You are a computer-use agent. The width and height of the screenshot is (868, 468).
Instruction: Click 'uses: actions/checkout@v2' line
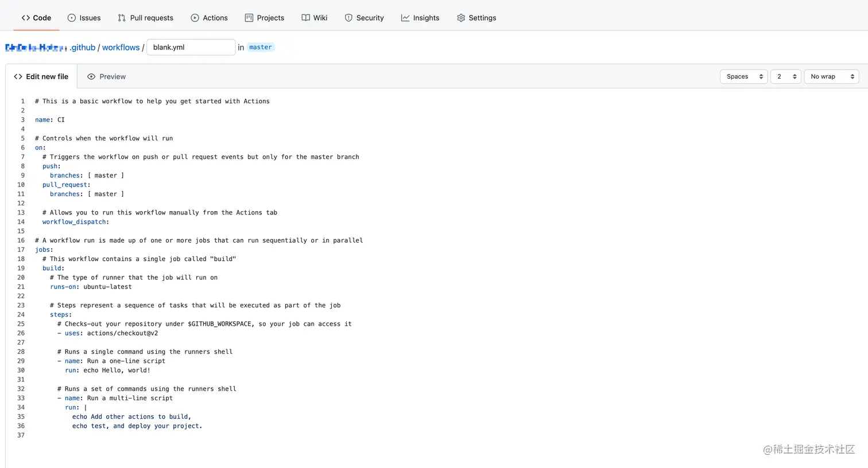[108, 333]
